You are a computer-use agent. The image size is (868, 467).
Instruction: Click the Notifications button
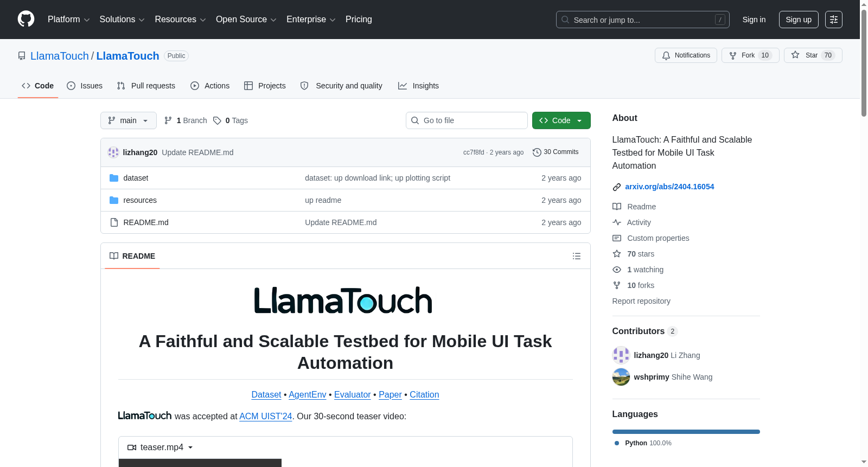[x=686, y=55]
